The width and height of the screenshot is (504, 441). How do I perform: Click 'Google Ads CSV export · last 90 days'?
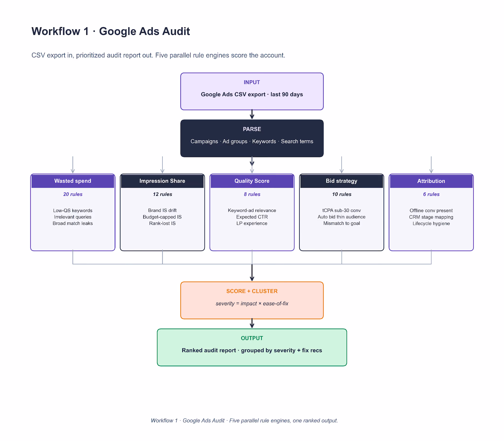[252, 94]
